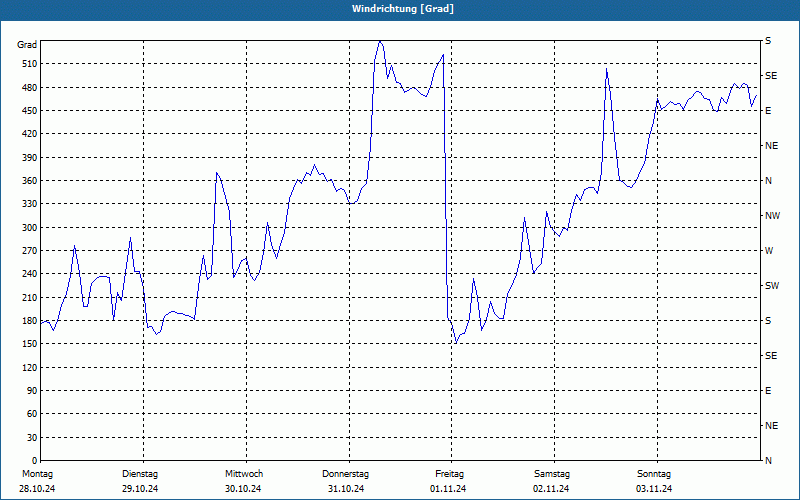Select the date 31.10.24
800x500 pixels.
pyautogui.click(x=346, y=489)
